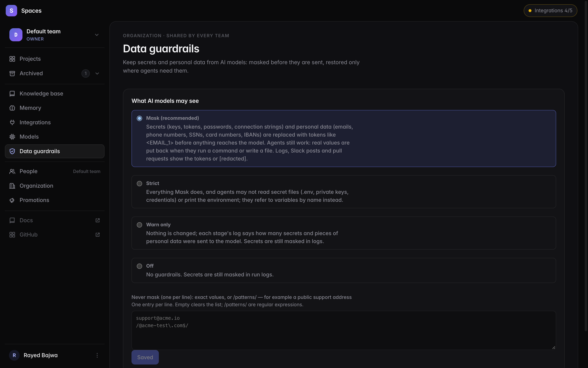
Task: Click the Models chip icon
Action: click(x=12, y=137)
